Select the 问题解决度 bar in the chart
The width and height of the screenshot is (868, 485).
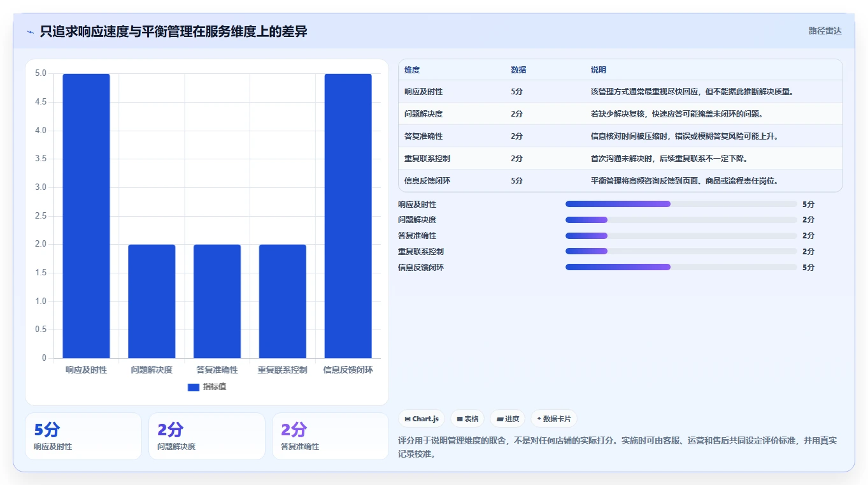click(152, 301)
